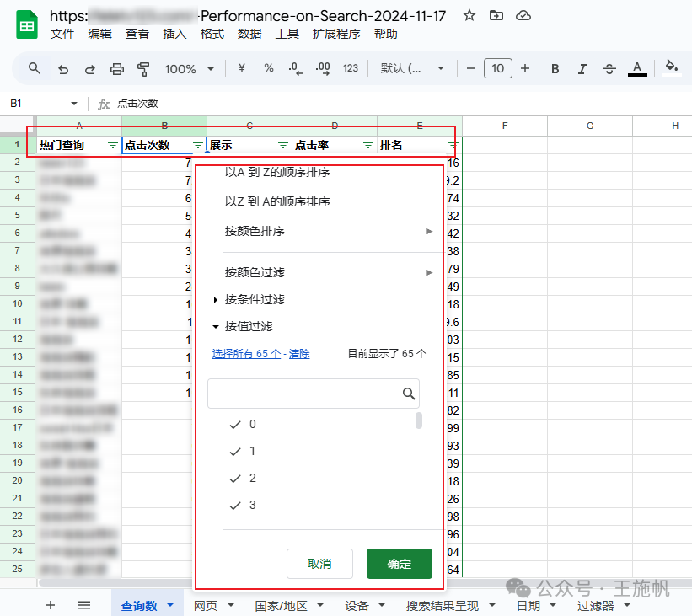Open the 123 number format menu
692x616 pixels.
pos(351,68)
